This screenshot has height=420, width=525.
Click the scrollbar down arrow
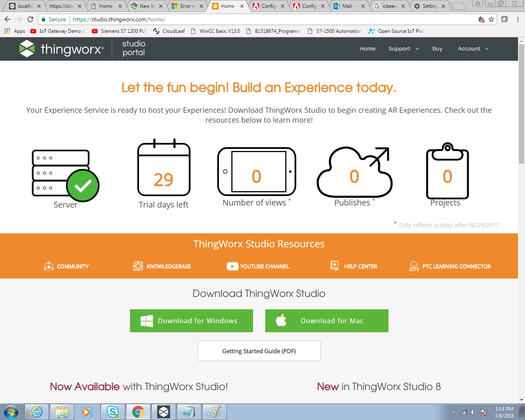pos(521,400)
